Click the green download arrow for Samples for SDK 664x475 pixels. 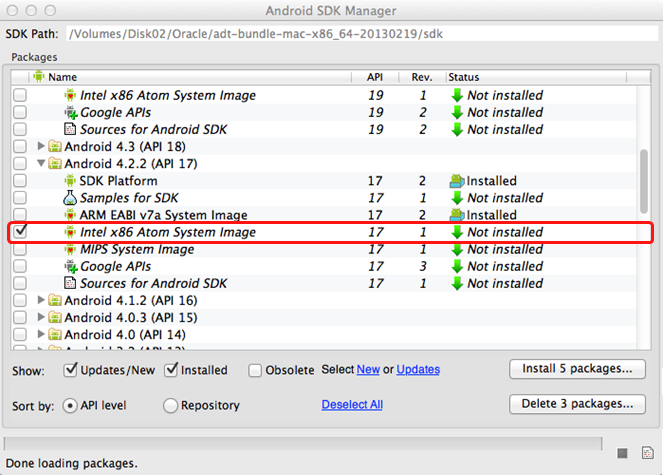457,198
